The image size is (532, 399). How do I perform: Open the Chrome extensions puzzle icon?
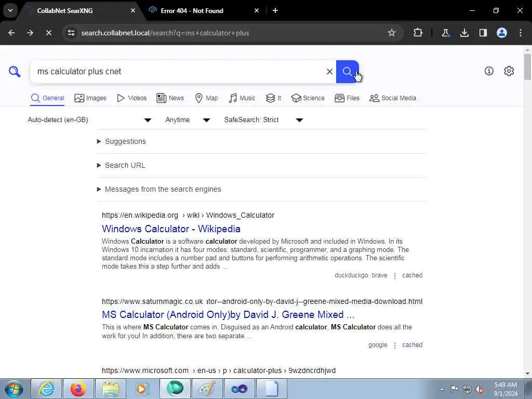pyautogui.click(x=418, y=33)
